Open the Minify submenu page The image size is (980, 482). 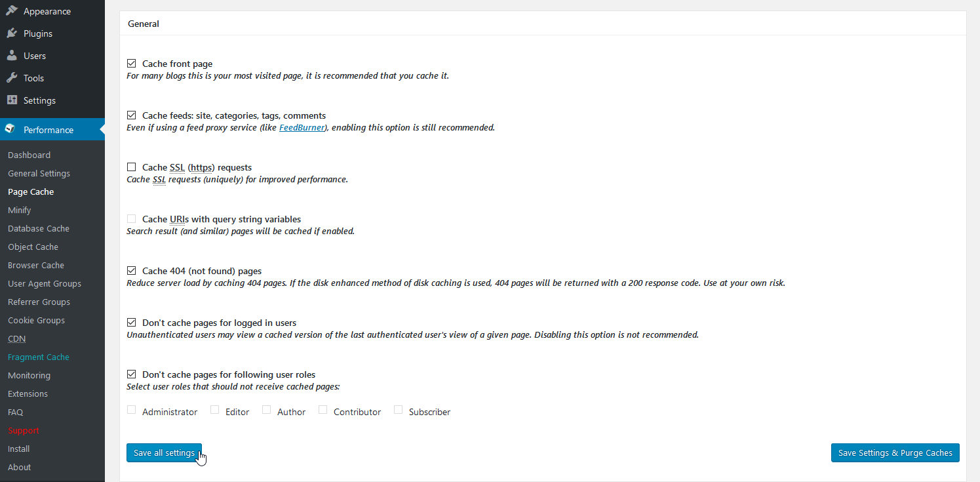click(x=20, y=211)
